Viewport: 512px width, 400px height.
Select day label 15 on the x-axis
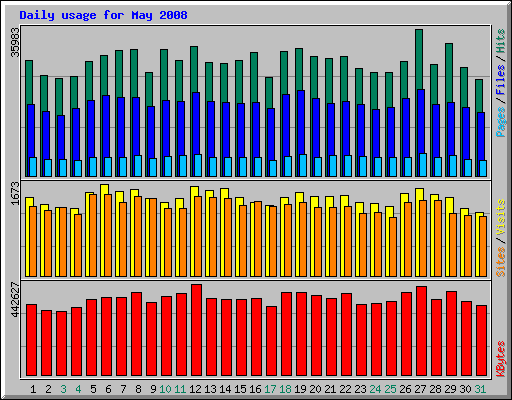click(240, 389)
